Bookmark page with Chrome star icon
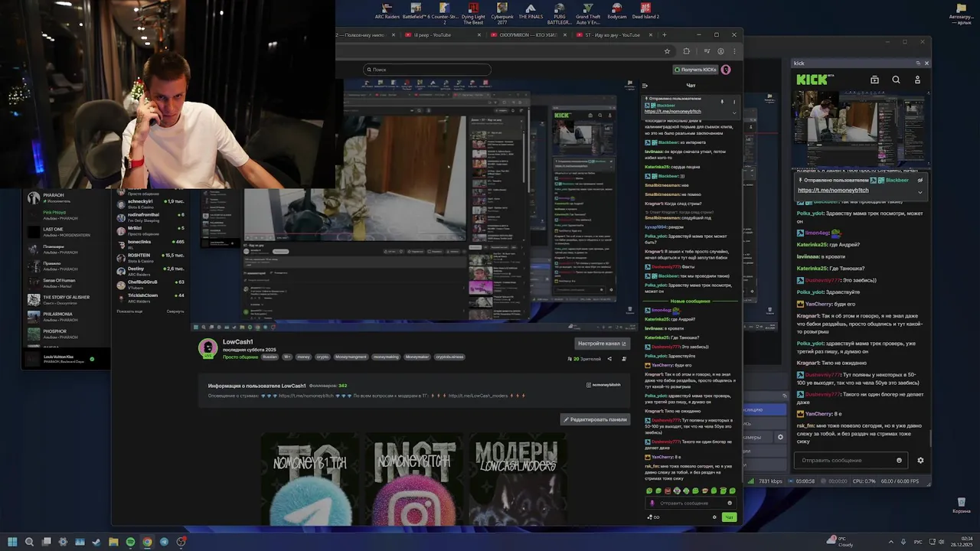Screen dimensions: 980x551 pyautogui.click(x=667, y=51)
